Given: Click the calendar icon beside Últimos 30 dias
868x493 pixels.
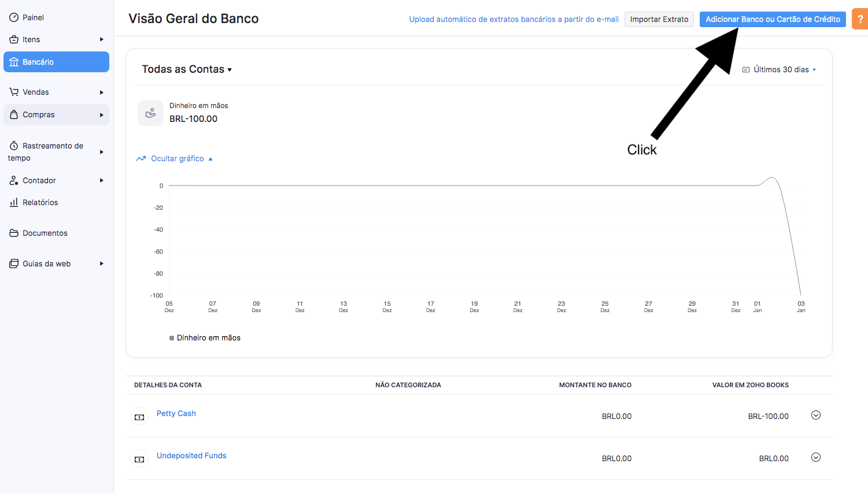Looking at the screenshot, I should (x=746, y=70).
